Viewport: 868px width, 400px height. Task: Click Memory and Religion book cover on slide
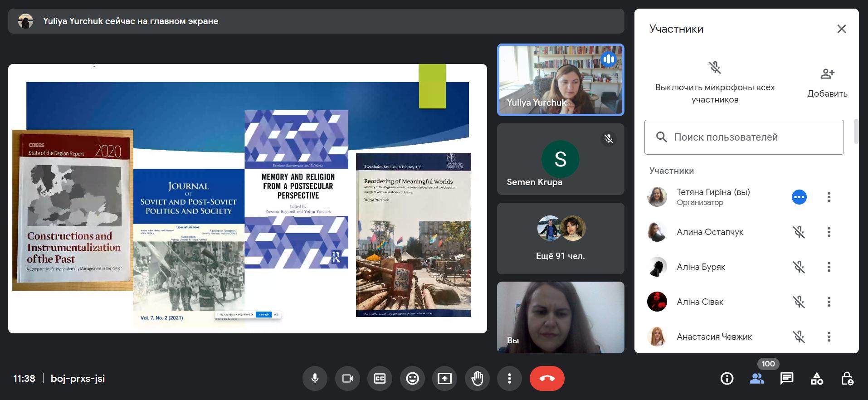point(297,190)
